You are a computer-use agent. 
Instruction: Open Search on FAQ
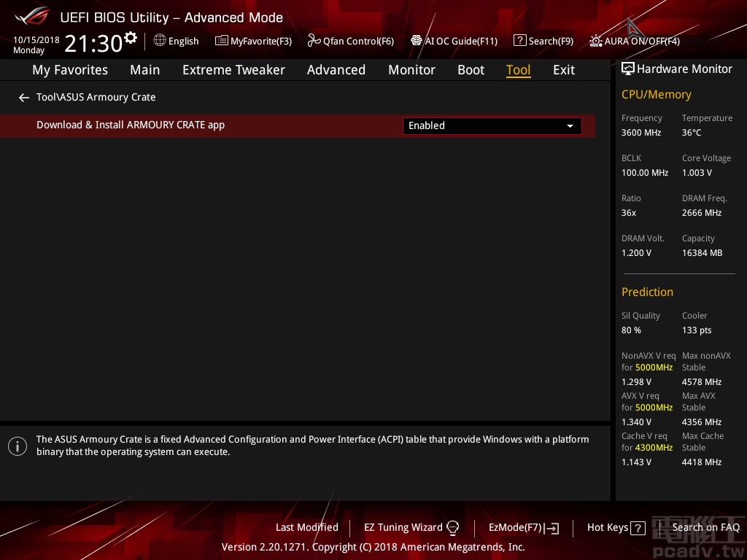click(x=706, y=527)
